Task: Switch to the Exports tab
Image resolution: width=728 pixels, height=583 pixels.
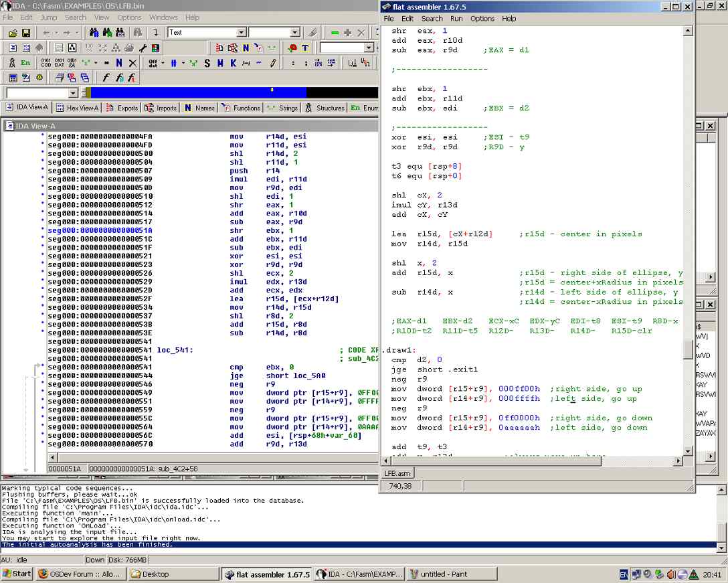Action: (x=122, y=108)
